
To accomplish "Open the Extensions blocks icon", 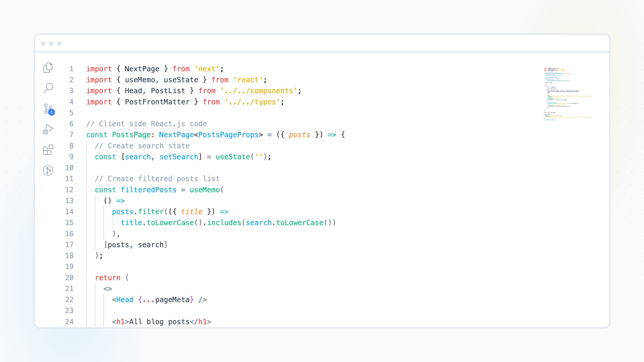I will click(48, 150).
